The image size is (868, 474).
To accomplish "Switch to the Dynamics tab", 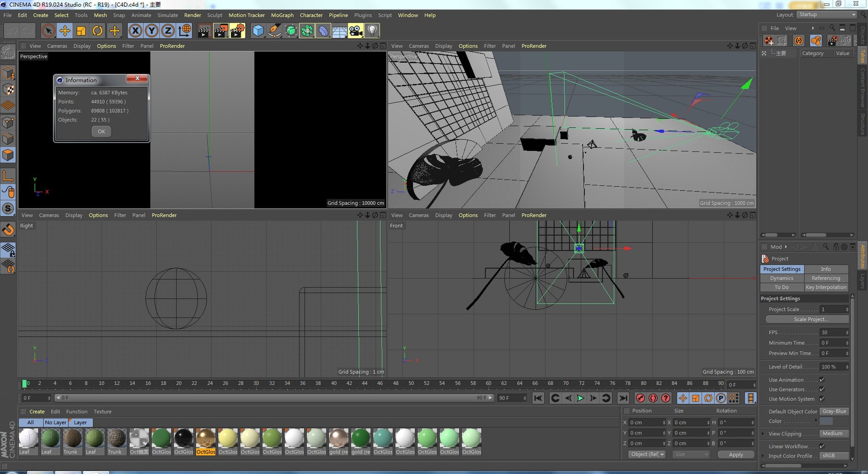I will tap(782, 278).
